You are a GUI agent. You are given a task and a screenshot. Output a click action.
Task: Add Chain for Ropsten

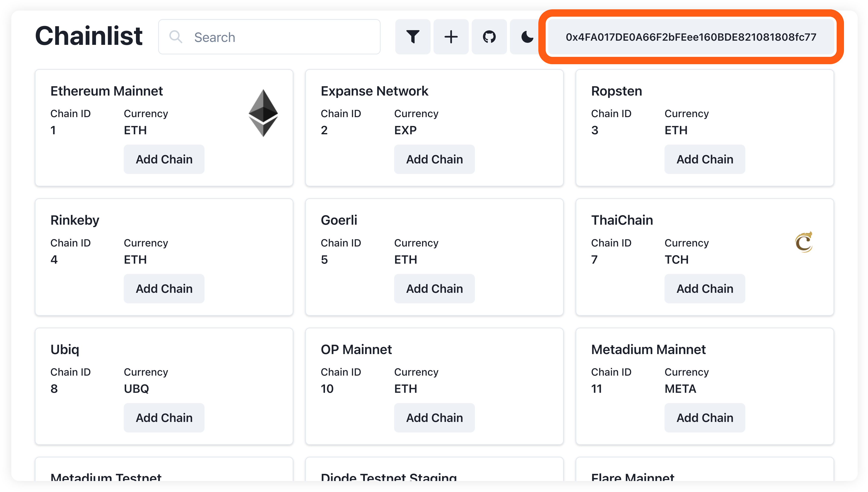(705, 159)
